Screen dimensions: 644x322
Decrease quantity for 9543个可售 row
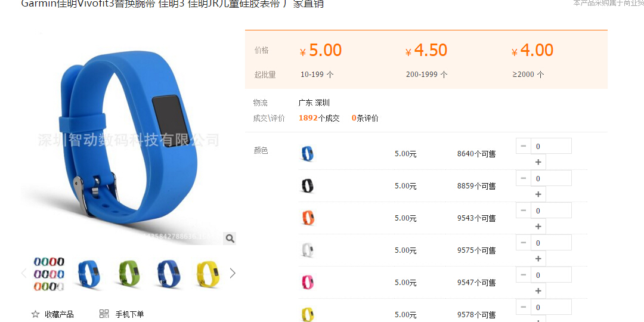(524, 210)
